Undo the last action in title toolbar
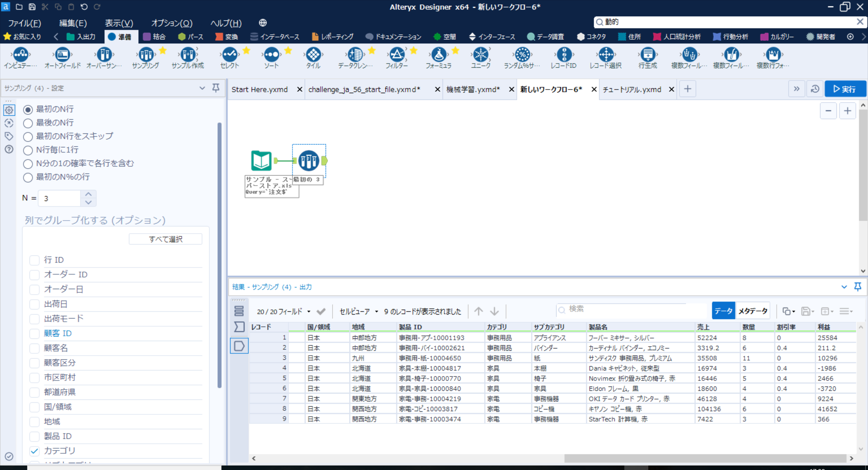This screenshot has height=470, width=868. click(84, 7)
